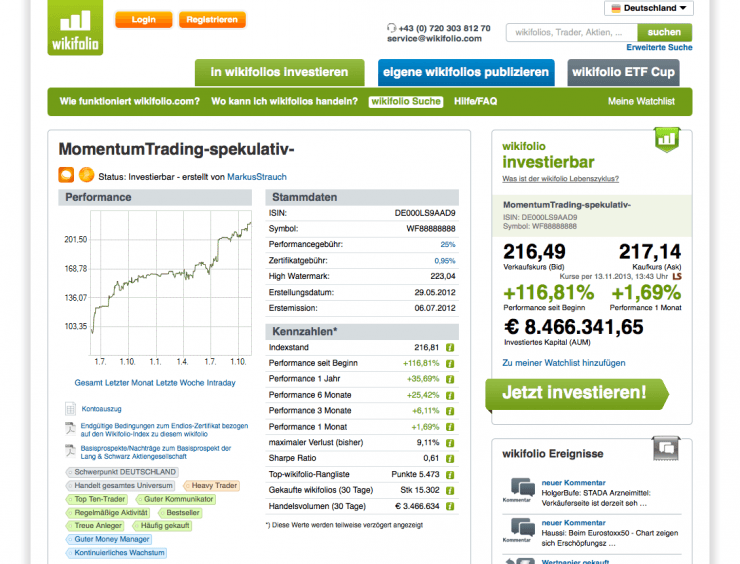The width and height of the screenshot is (740, 564).
Task: Click 'Zu meiner Watchlist hinzufügen' link
Action: [x=563, y=363]
